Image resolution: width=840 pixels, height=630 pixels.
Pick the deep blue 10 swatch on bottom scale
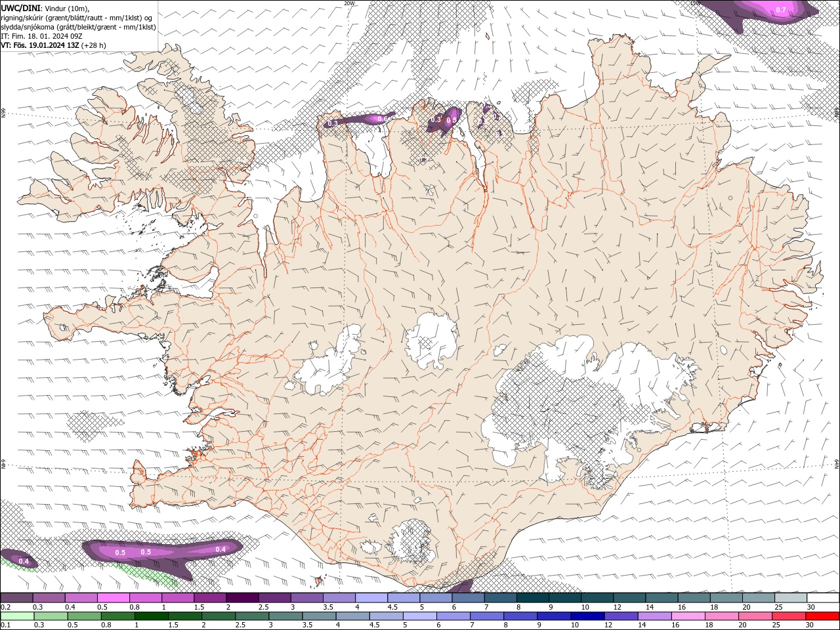pyautogui.click(x=587, y=616)
